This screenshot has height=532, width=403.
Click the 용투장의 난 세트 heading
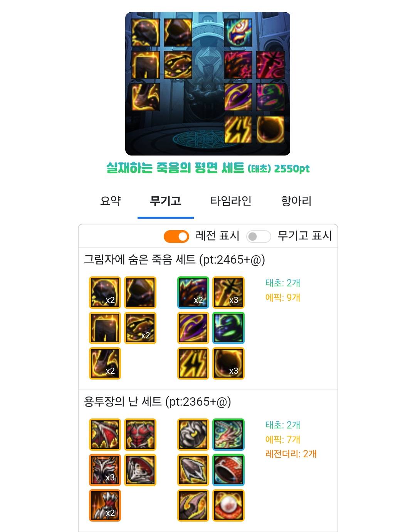(123, 402)
